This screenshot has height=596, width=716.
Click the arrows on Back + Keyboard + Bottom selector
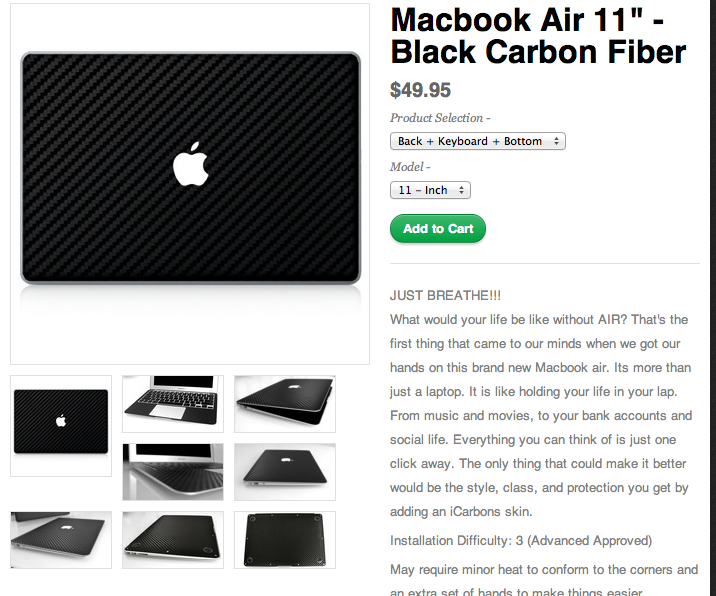[556, 141]
